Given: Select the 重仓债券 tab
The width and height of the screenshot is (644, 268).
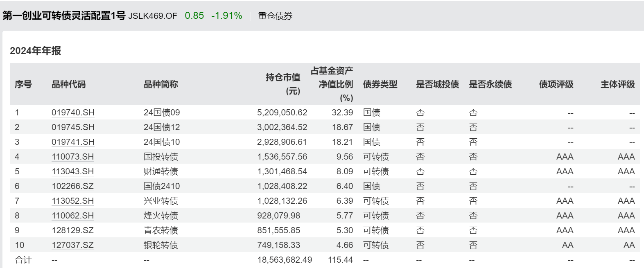Looking at the screenshot, I should (x=275, y=16).
